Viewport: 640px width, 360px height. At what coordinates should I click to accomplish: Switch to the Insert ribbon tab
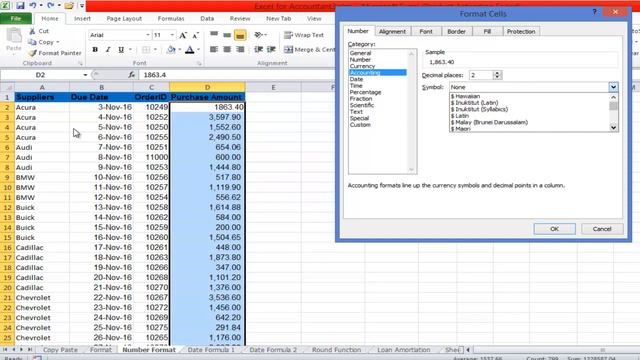point(82,18)
